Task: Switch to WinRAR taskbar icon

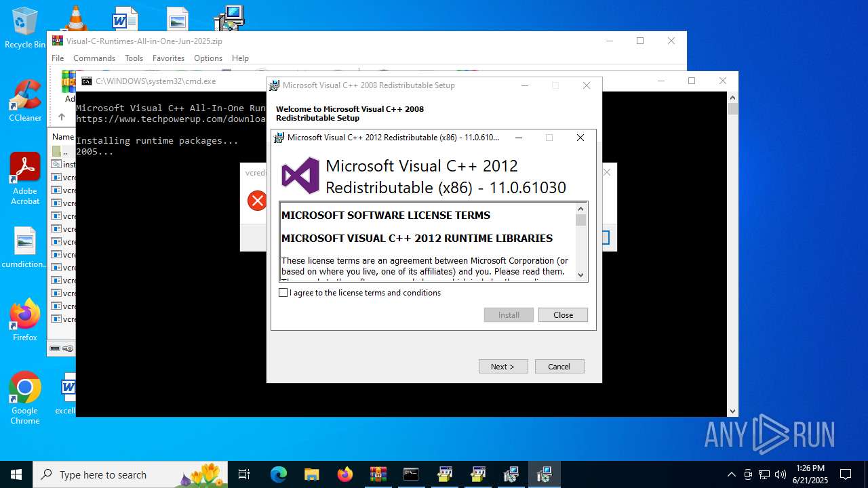Action: point(378,474)
